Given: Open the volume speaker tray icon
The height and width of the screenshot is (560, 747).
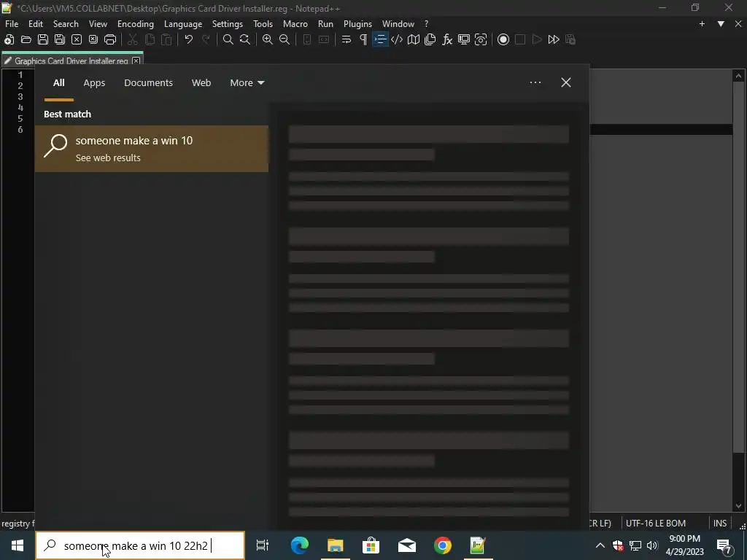Looking at the screenshot, I should [653, 545].
